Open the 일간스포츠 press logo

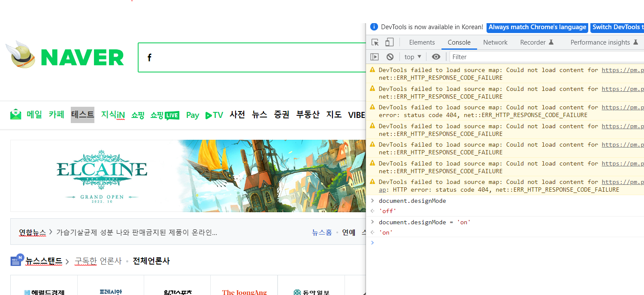pos(177,292)
